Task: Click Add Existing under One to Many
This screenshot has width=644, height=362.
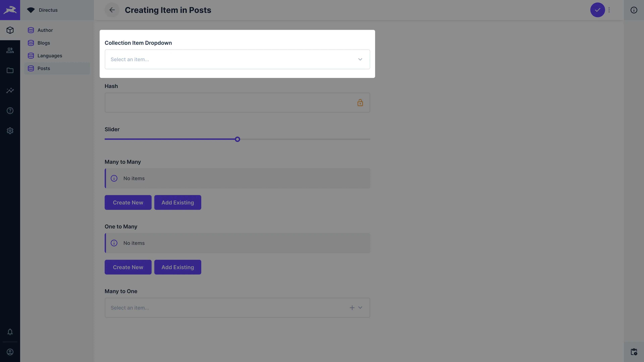Action: [x=177, y=267]
